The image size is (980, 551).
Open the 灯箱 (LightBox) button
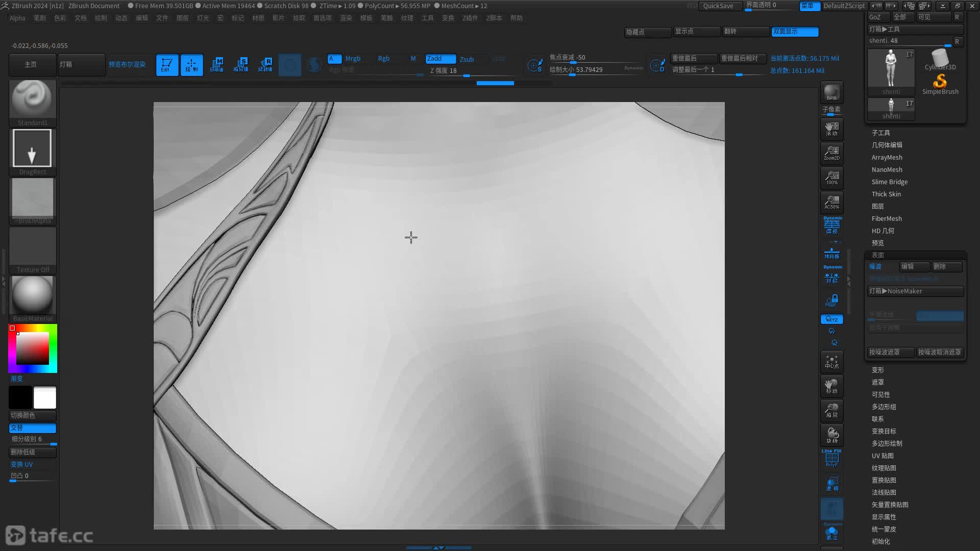point(81,65)
